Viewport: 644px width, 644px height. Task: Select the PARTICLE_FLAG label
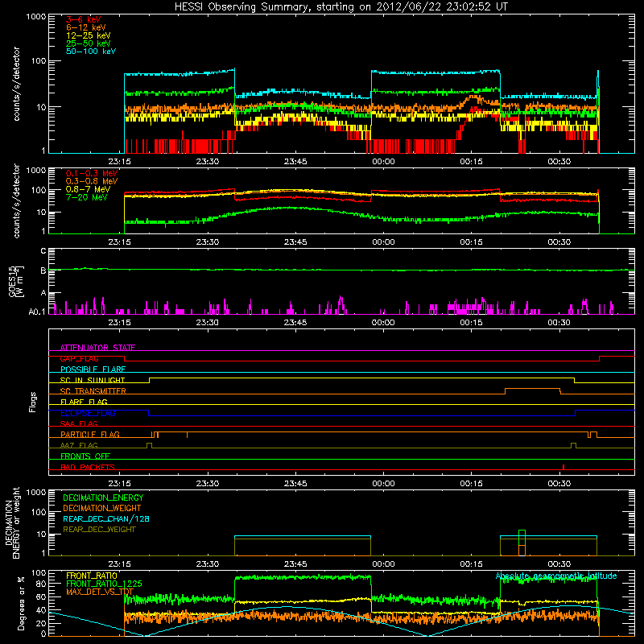click(90, 435)
